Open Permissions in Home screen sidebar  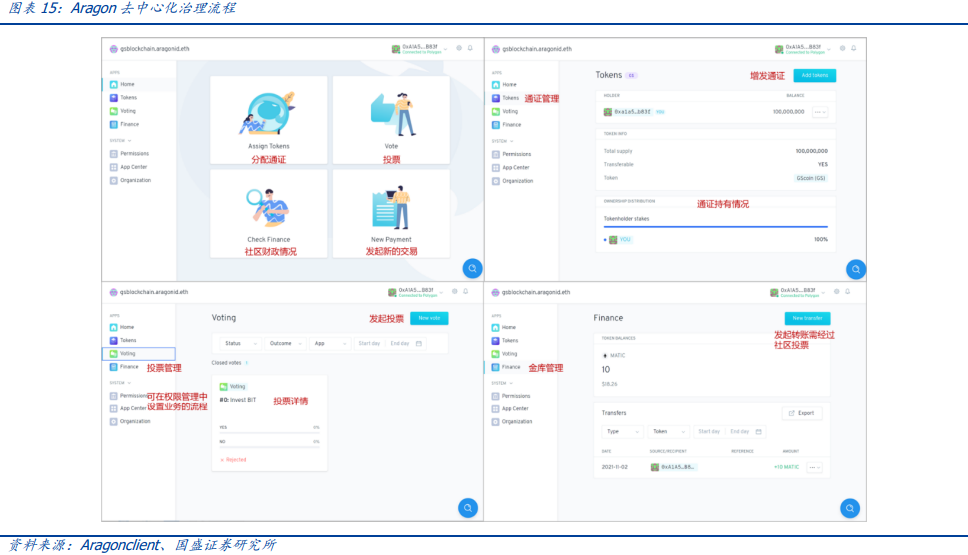click(130, 154)
